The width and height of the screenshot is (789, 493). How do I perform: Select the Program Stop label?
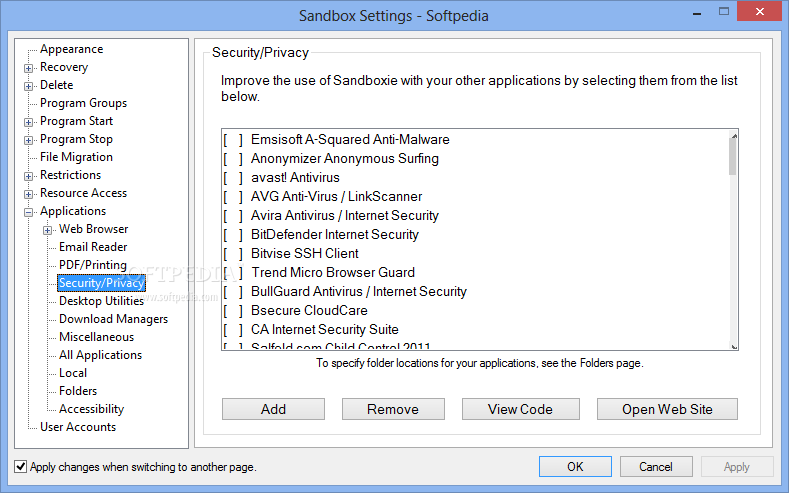76,139
